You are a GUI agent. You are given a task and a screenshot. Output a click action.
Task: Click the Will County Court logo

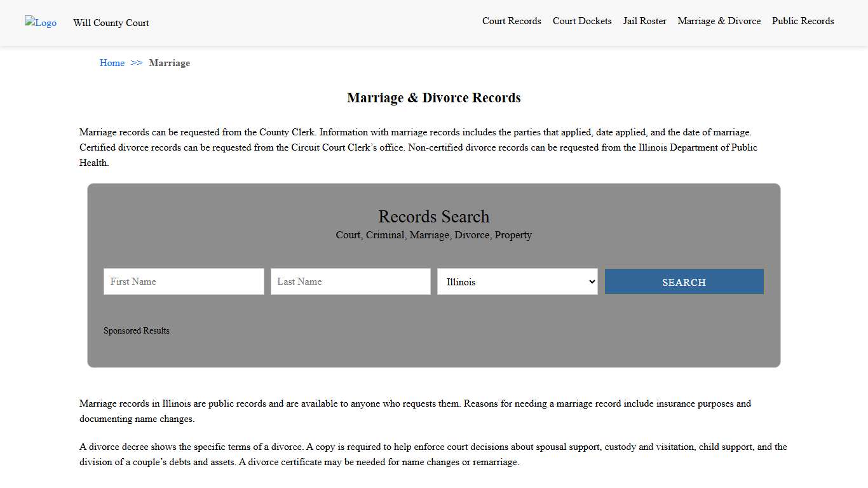pos(40,23)
